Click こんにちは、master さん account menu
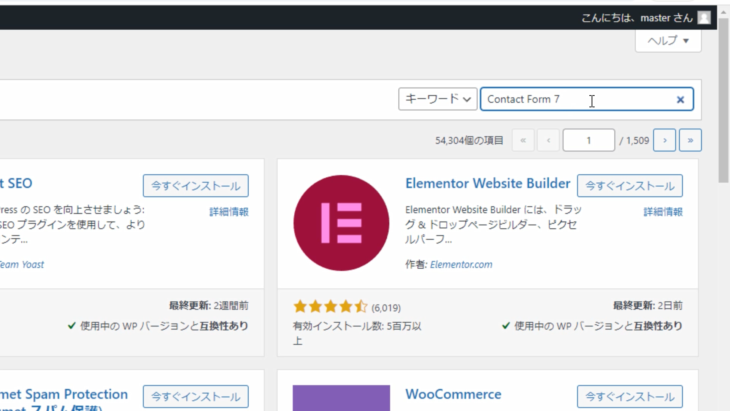730x411 pixels. (646, 18)
